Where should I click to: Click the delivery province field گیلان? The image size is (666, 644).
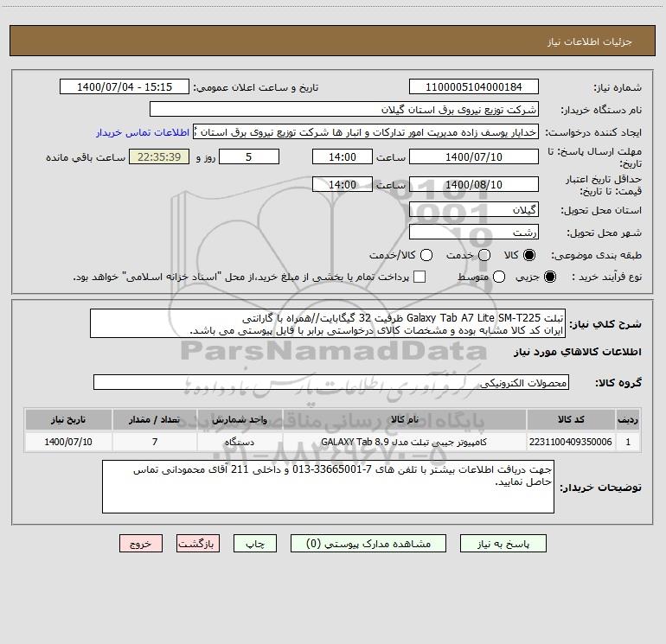tap(474, 209)
